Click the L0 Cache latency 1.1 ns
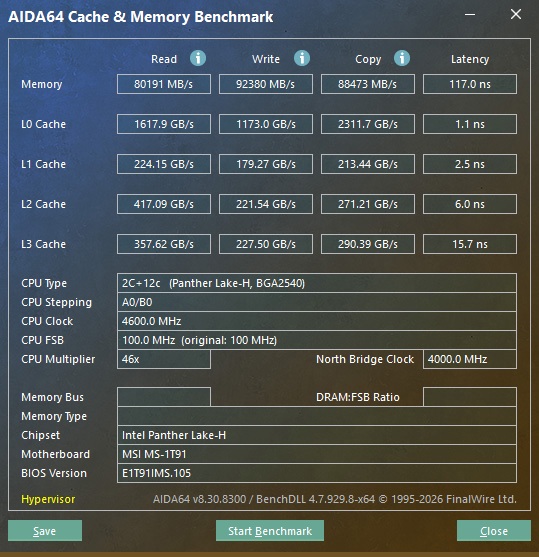 (470, 124)
